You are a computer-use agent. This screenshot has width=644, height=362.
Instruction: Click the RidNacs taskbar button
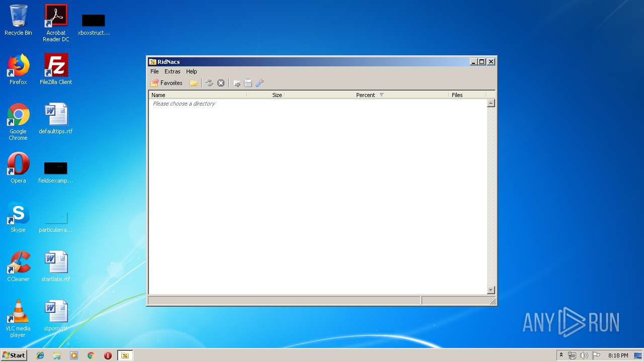tap(125, 355)
